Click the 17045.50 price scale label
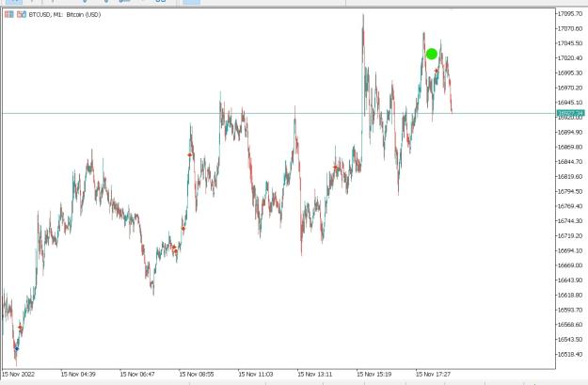This screenshot has height=385, width=588. pyautogui.click(x=570, y=43)
